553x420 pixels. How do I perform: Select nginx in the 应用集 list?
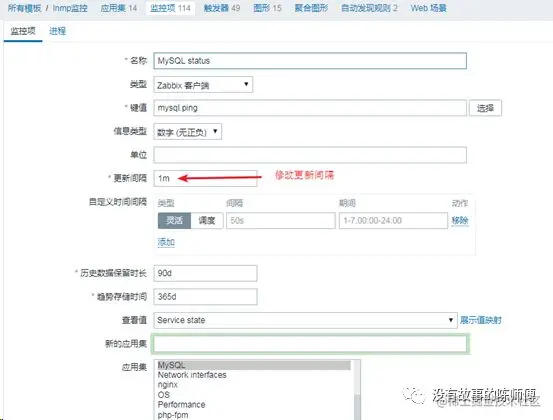point(254,385)
